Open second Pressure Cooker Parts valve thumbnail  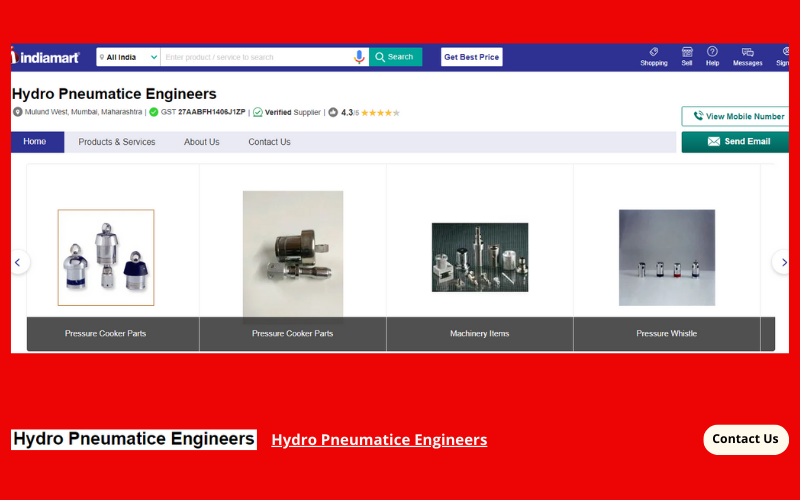pos(293,254)
